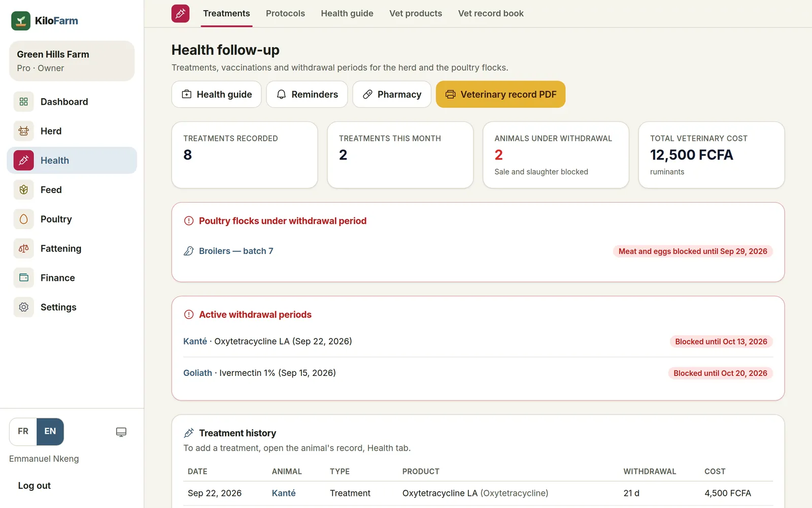Open the Treatments tab
This screenshot has height=508, width=812.
coord(226,14)
